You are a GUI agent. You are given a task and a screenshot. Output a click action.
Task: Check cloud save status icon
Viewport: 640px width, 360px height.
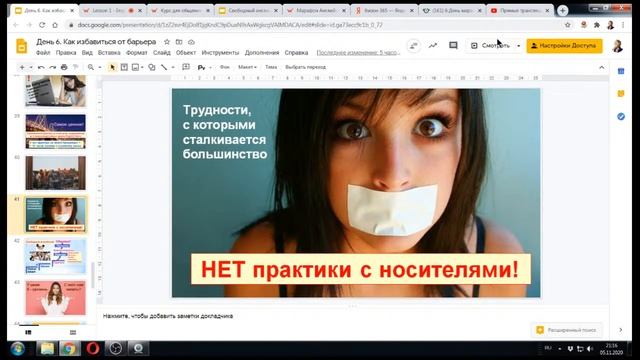pos(191,42)
